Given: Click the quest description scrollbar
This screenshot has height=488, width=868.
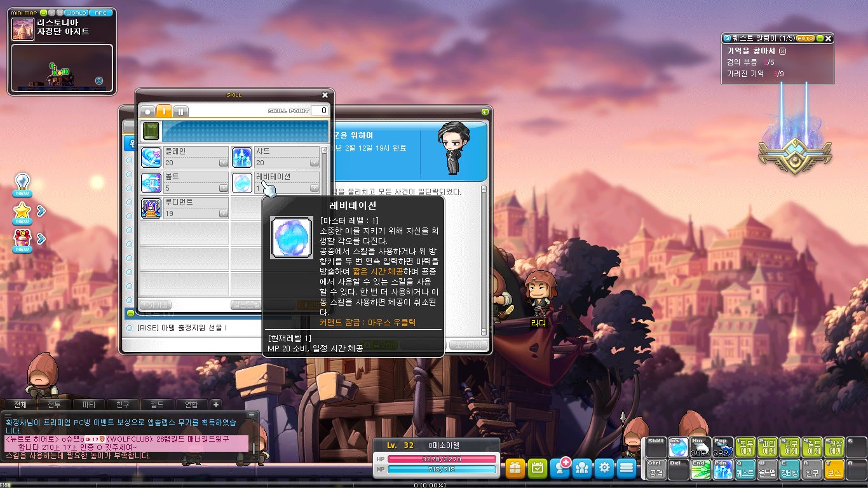Looking at the screenshot, I should (x=484, y=261).
